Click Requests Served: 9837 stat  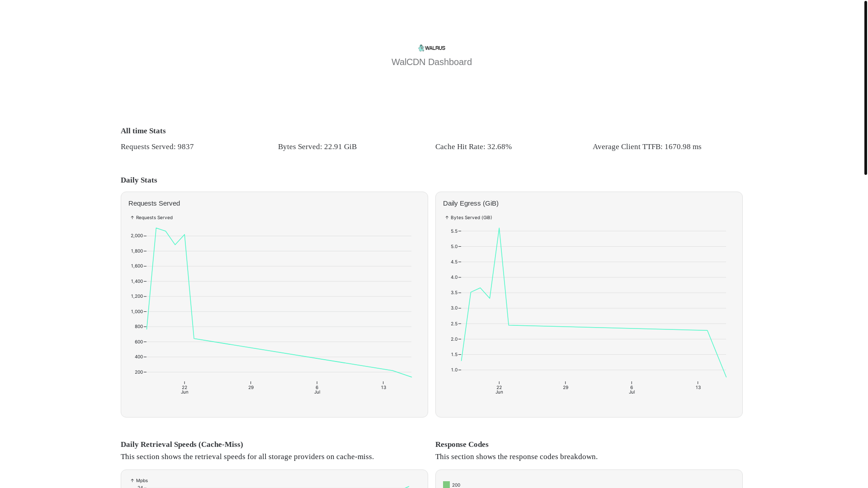click(x=157, y=147)
